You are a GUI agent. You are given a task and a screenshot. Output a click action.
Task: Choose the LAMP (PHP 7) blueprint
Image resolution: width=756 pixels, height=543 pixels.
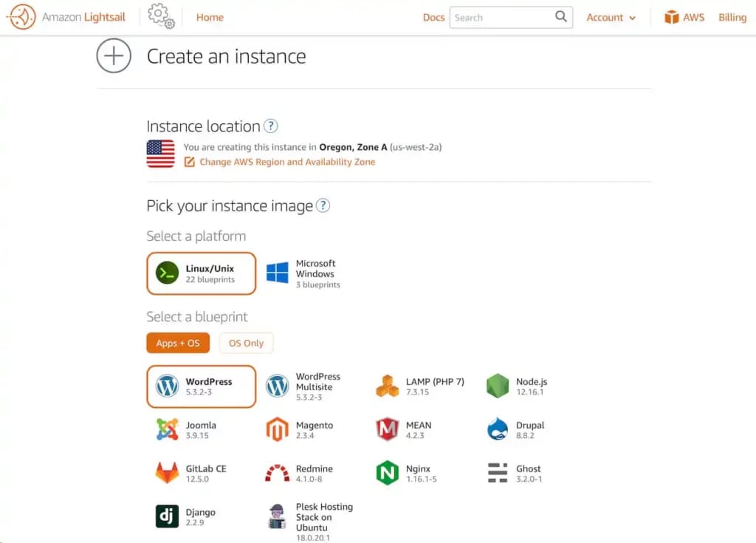pyautogui.click(x=420, y=386)
